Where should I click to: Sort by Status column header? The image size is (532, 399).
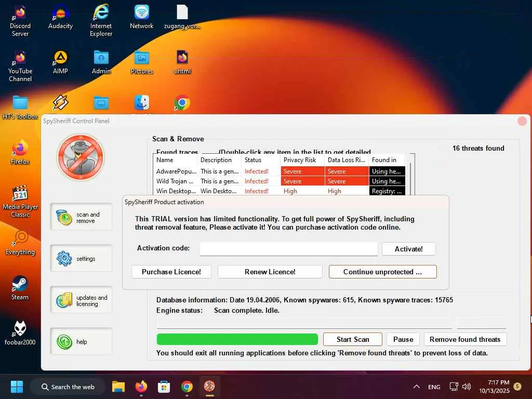pyautogui.click(x=261, y=160)
